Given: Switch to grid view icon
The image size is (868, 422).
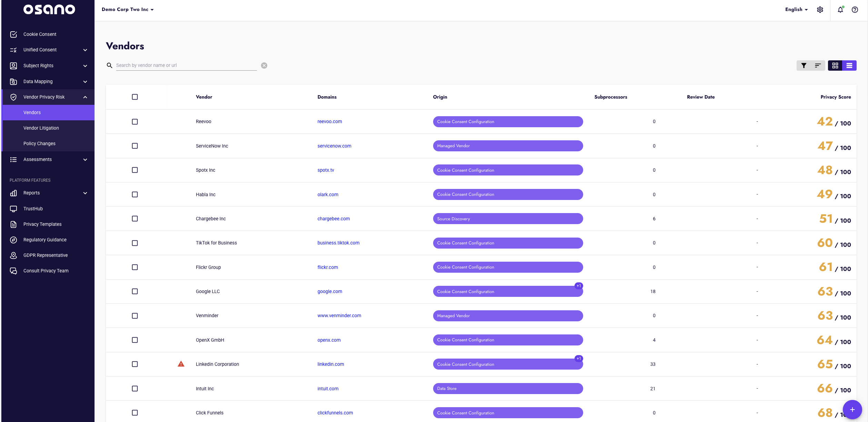Looking at the screenshot, I should [835, 66].
